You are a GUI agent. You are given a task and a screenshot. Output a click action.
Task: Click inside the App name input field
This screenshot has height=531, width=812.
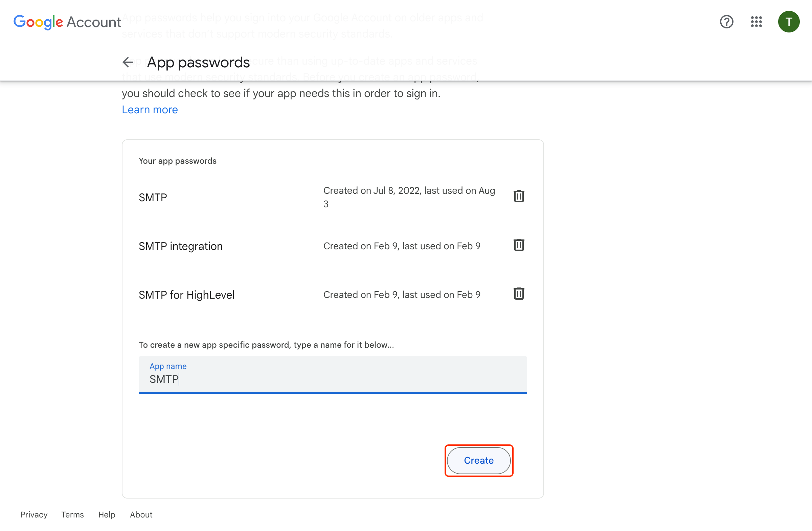(333, 379)
